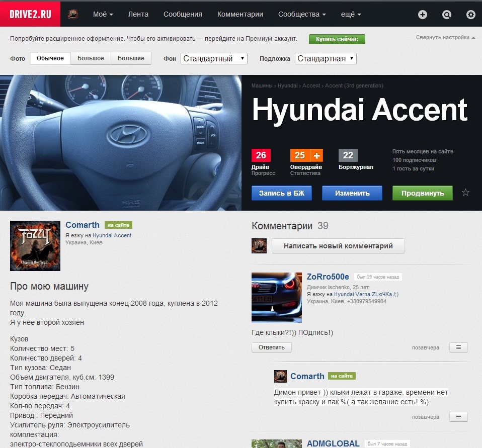Click позавчера timestamp on ZoRro500e's comment
The image size is (482, 448).
(x=426, y=347)
